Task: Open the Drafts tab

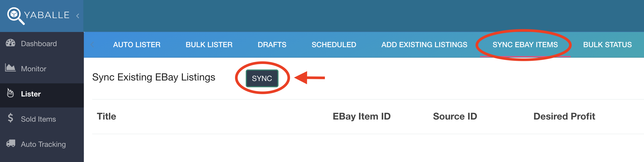Action: [272, 45]
